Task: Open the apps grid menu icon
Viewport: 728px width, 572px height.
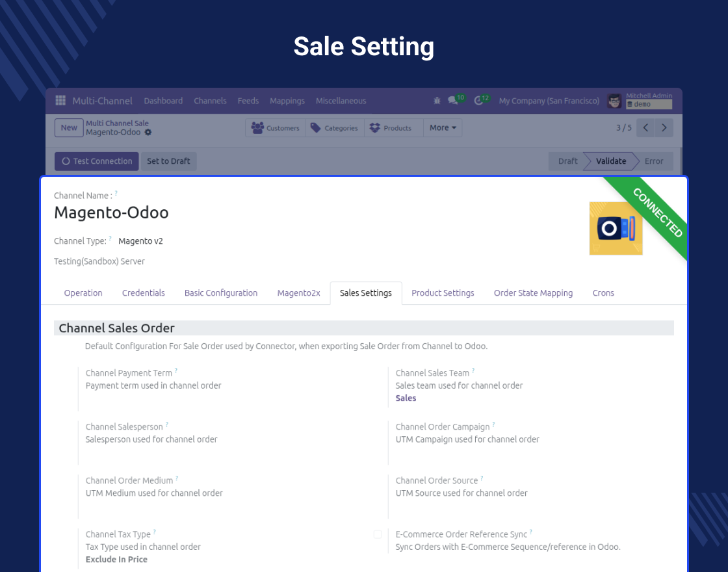Action: point(60,101)
